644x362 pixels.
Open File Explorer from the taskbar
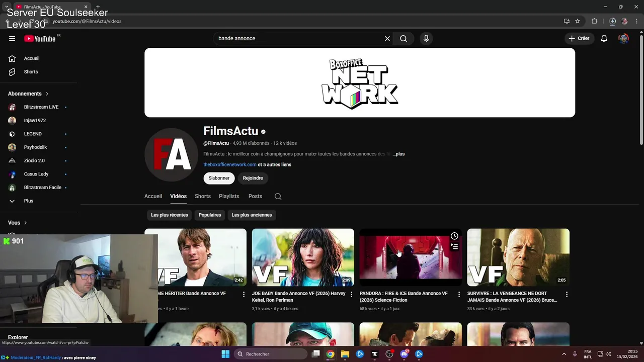[345, 354]
